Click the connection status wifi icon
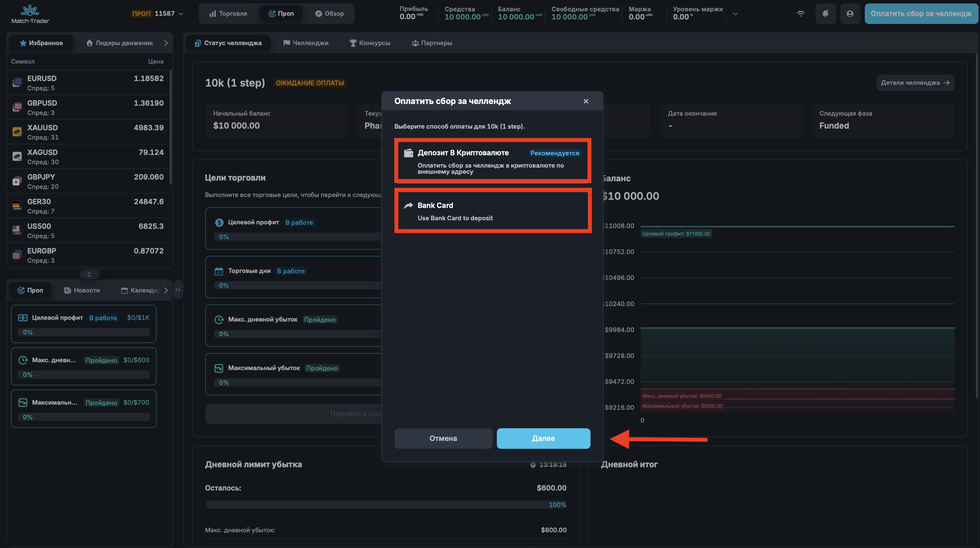This screenshot has width=980, height=548. (801, 14)
